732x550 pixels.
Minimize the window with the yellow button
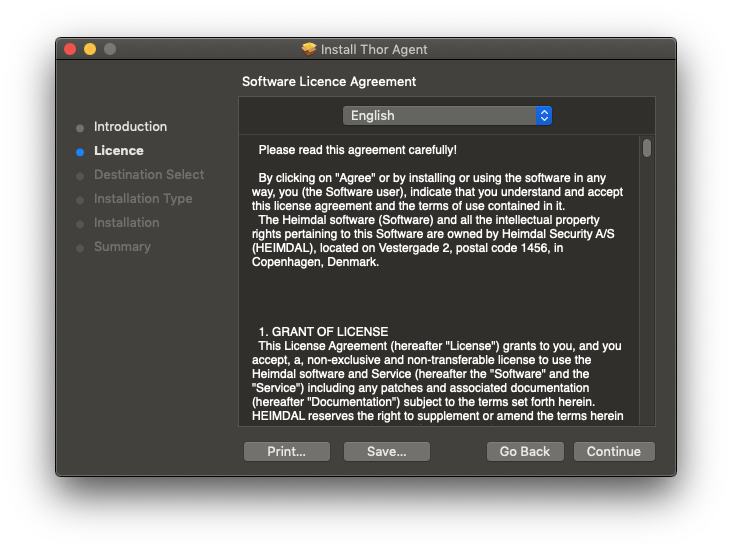point(90,49)
